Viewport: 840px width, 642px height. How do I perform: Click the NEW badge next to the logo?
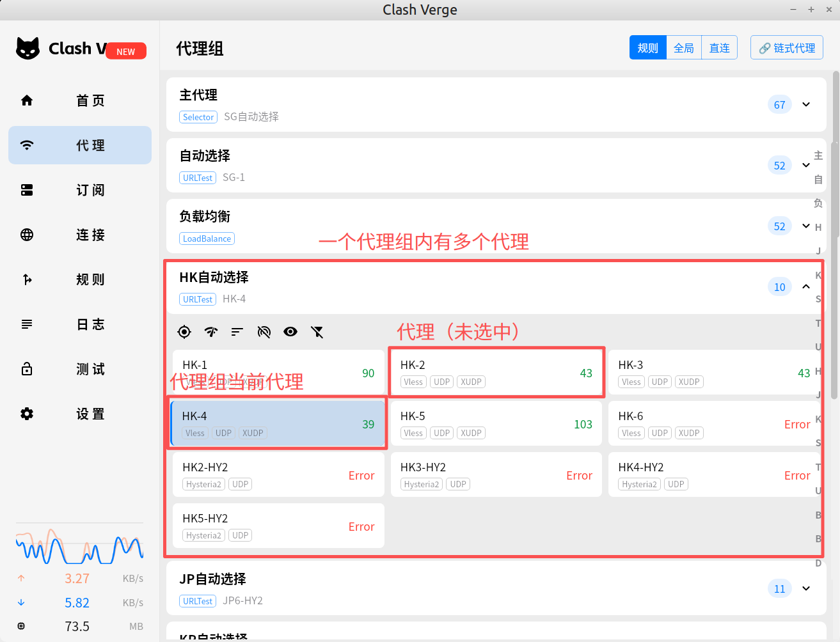[126, 51]
